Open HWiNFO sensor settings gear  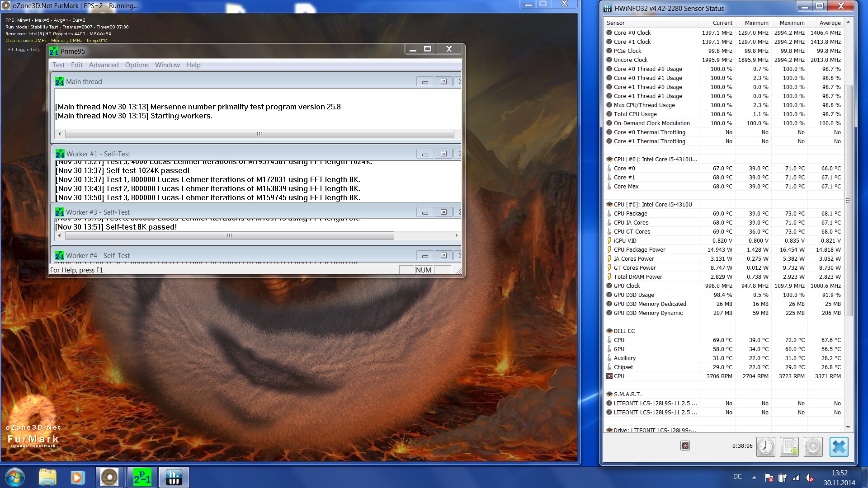(813, 446)
